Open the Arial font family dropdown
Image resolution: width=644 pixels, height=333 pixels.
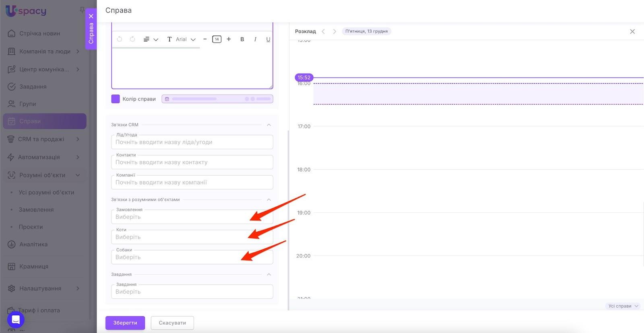tap(186, 39)
